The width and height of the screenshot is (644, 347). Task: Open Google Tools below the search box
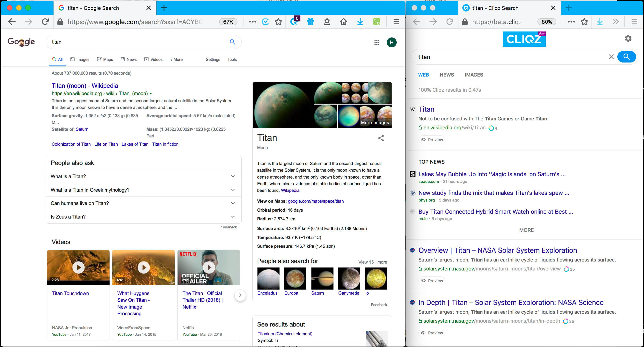(232, 60)
